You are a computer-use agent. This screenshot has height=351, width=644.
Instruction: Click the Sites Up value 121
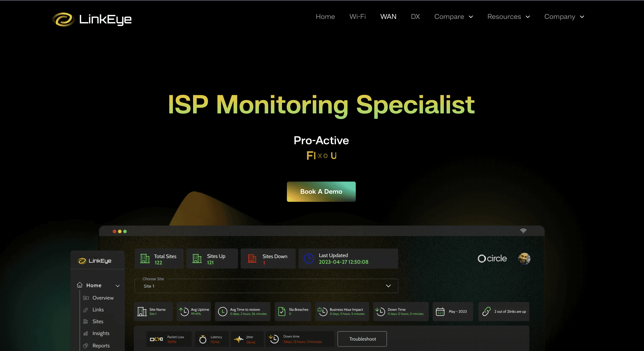210,263
